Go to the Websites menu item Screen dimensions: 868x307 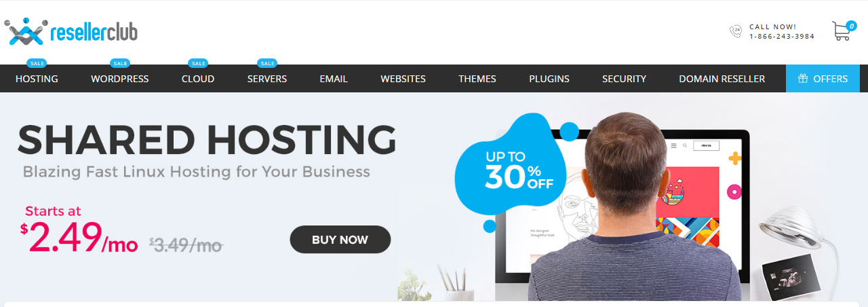click(x=403, y=79)
